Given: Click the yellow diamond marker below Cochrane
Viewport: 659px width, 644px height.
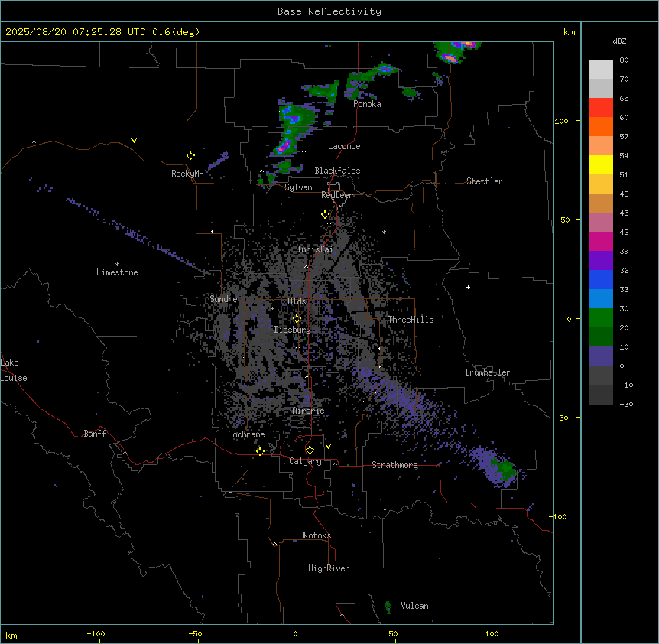Looking at the screenshot, I should tap(260, 451).
